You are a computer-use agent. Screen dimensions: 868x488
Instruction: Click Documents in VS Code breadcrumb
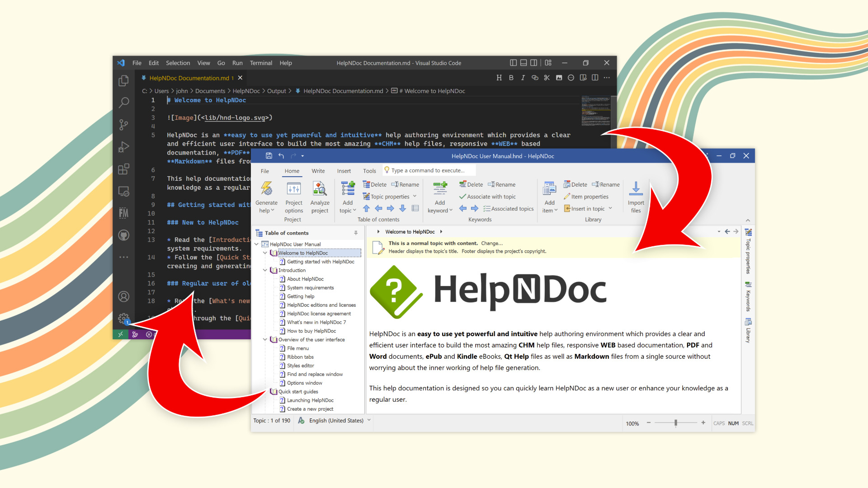(x=210, y=91)
